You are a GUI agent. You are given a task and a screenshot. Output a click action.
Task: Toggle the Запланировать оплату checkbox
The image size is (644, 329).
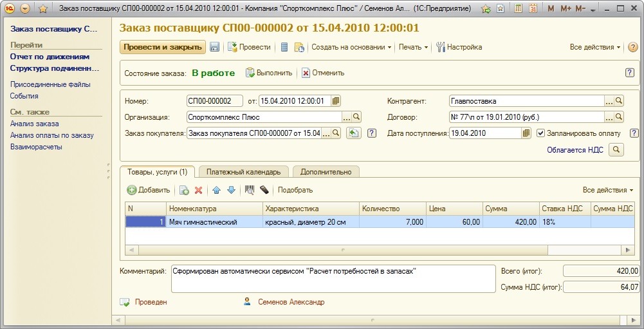(x=540, y=133)
